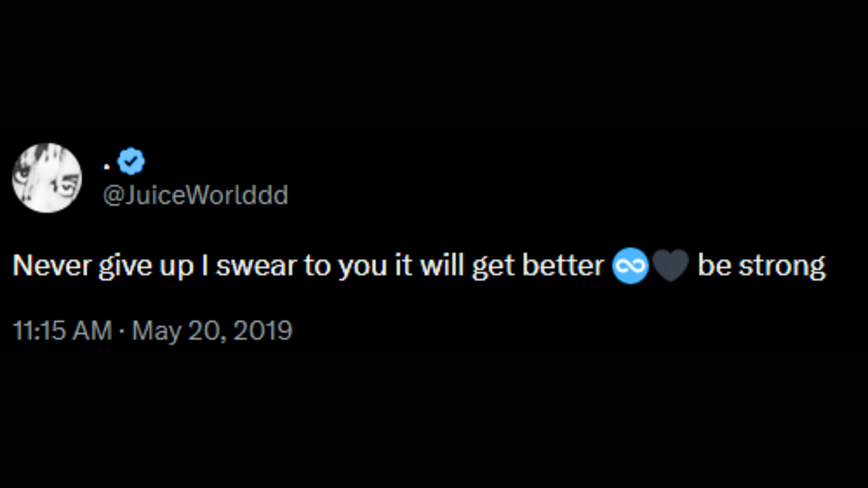This screenshot has height=488, width=868.
Task: Click the word "to" in tweet
Action: [316, 266]
